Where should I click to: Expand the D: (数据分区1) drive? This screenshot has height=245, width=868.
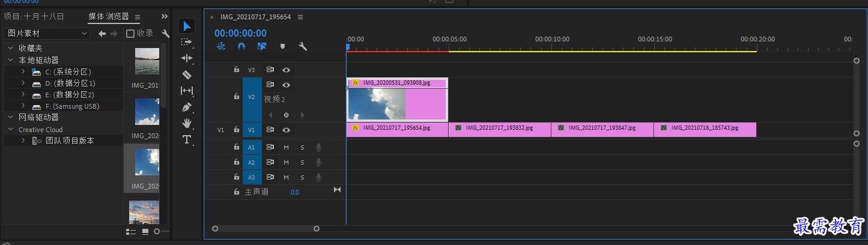coord(23,83)
